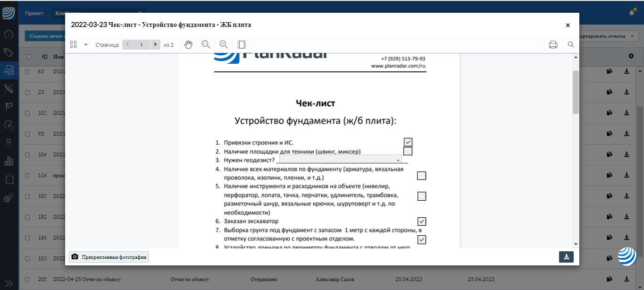Go to previous page in viewer
644x290 pixels.
tap(127, 45)
